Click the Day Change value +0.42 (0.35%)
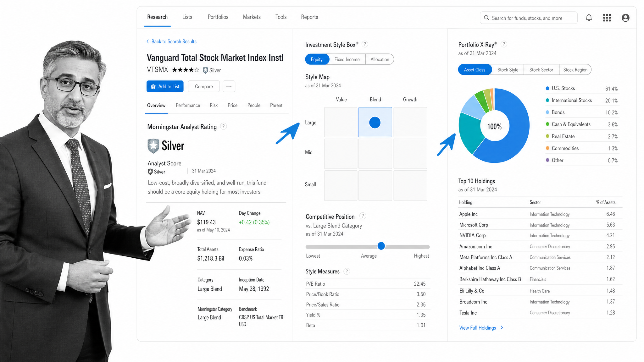The height and width of the screenshot is (362, 644). click(254, 222)
